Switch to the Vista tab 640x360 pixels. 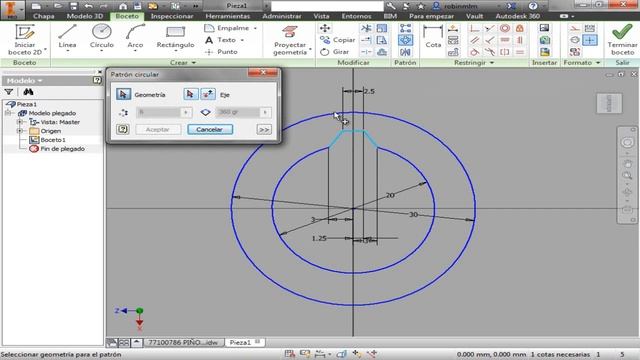point(321,16)
